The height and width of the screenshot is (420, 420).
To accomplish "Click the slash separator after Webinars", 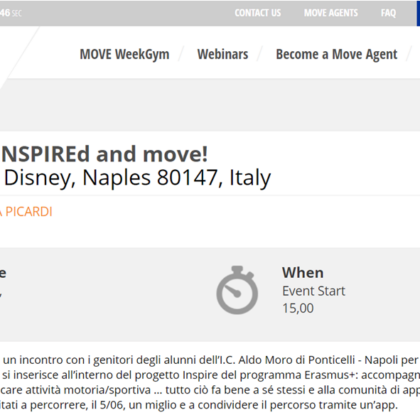I will [x=260, y=54].
